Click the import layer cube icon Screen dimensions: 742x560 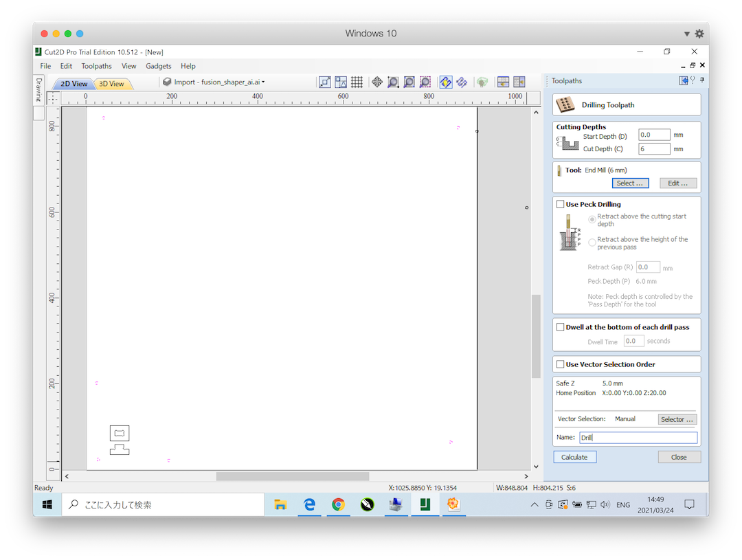167,82
